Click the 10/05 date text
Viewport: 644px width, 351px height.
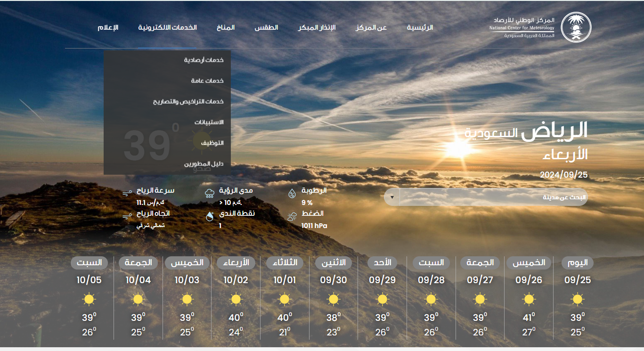[89, 280]
